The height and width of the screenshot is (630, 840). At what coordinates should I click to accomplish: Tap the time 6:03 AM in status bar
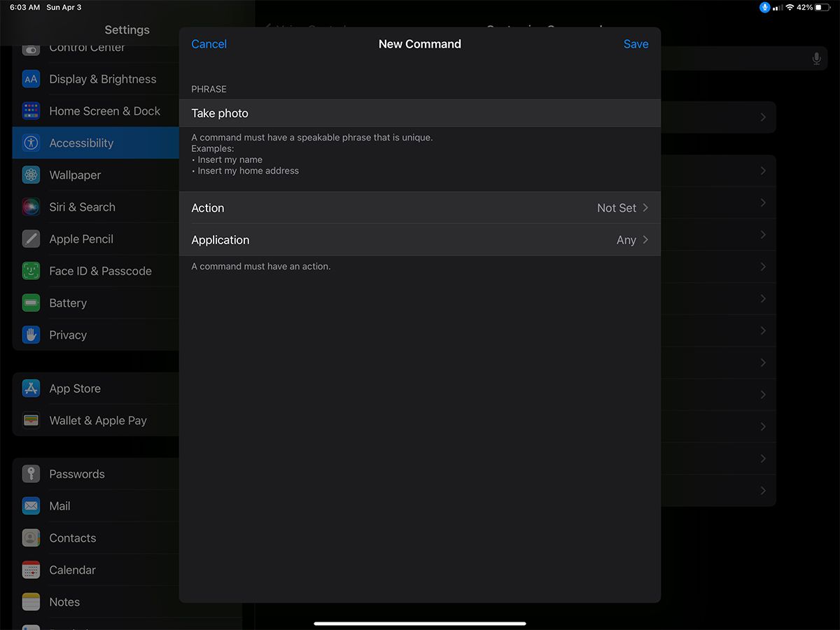click(24, 7)
